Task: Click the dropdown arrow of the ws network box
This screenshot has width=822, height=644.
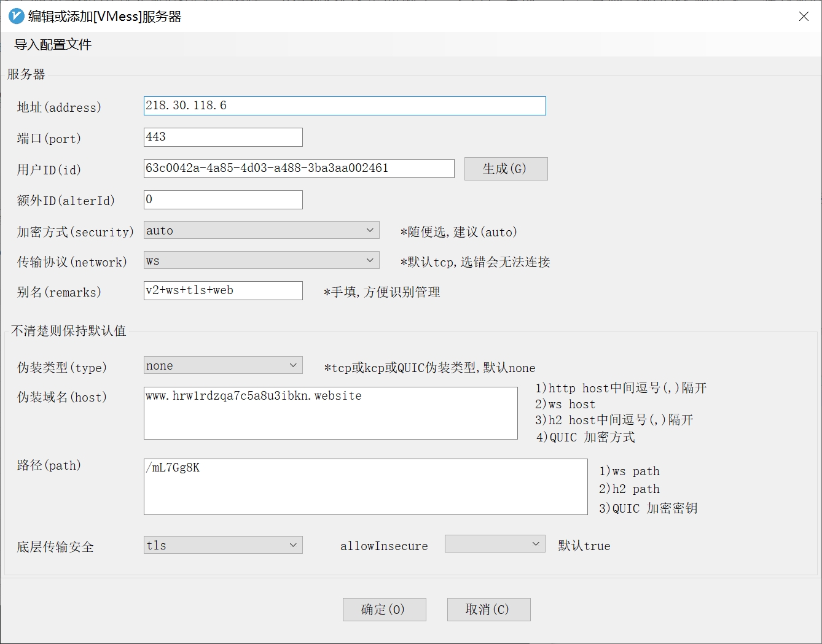Action: [x=370, y=260]
